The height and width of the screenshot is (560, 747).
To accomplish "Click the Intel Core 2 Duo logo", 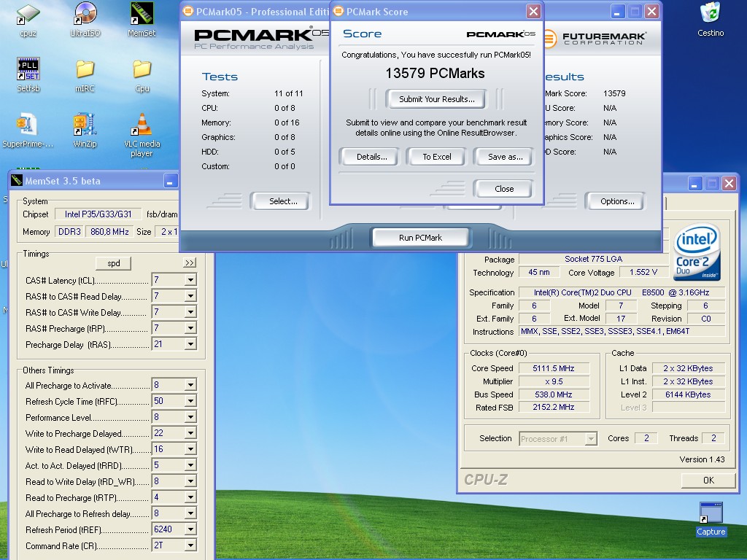I will point(697,252).
